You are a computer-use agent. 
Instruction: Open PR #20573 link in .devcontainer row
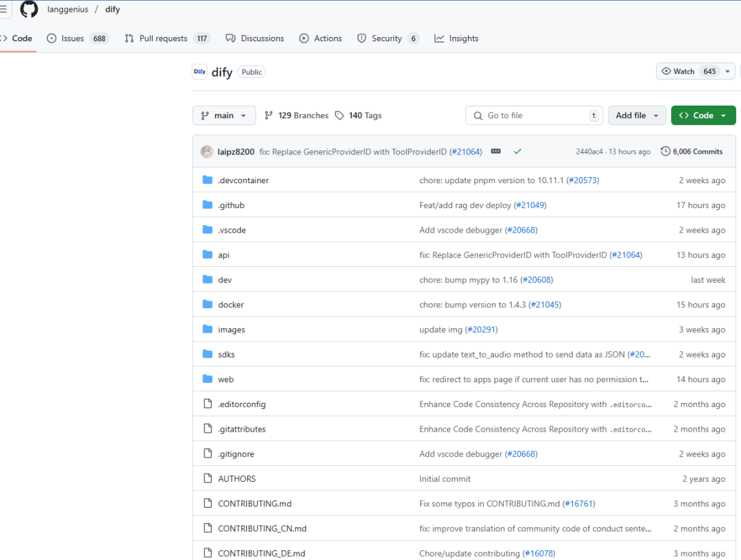[x=583, y=180]
